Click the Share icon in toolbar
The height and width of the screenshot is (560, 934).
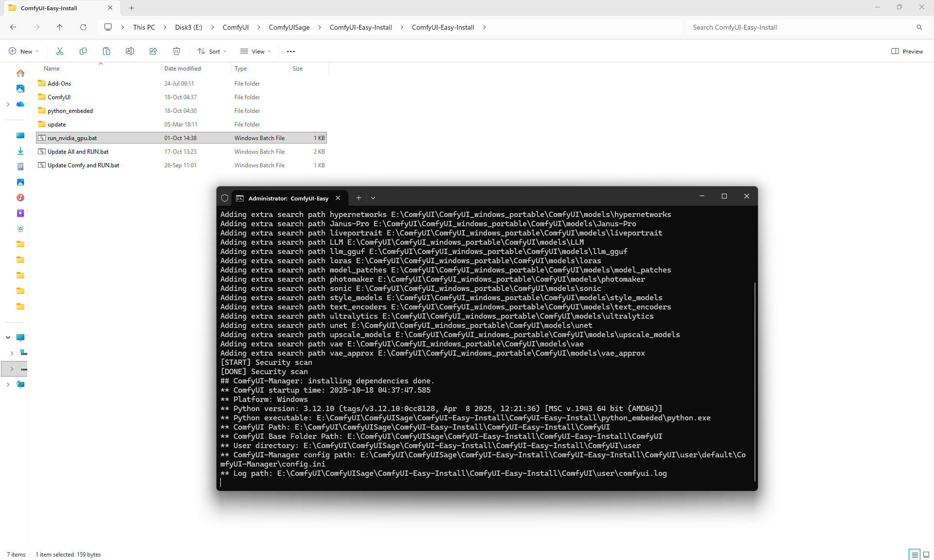tap(153, 51)
